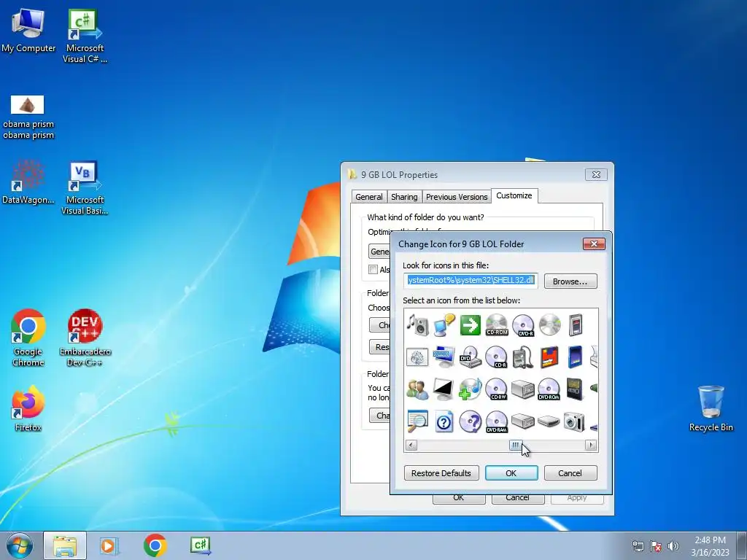747x560 pixels.
Task: Click the icon file path input field
Action: [471, 281]
